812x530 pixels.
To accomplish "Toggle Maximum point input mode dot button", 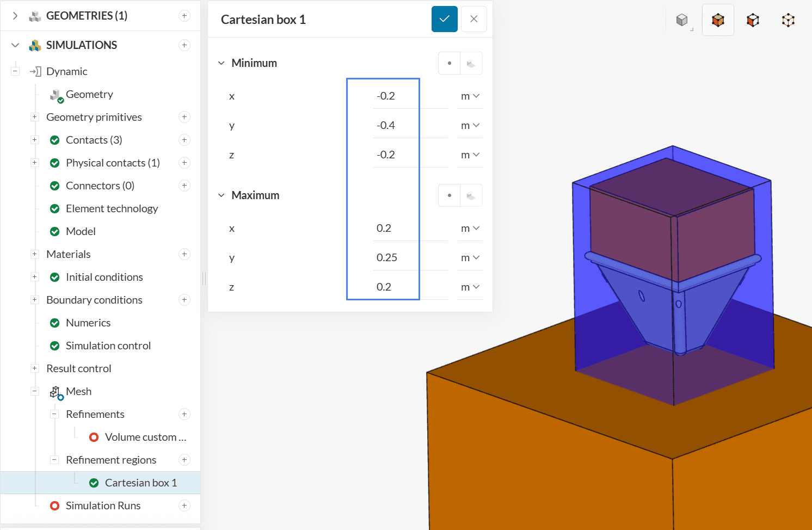I will click(x=450, y=195).
